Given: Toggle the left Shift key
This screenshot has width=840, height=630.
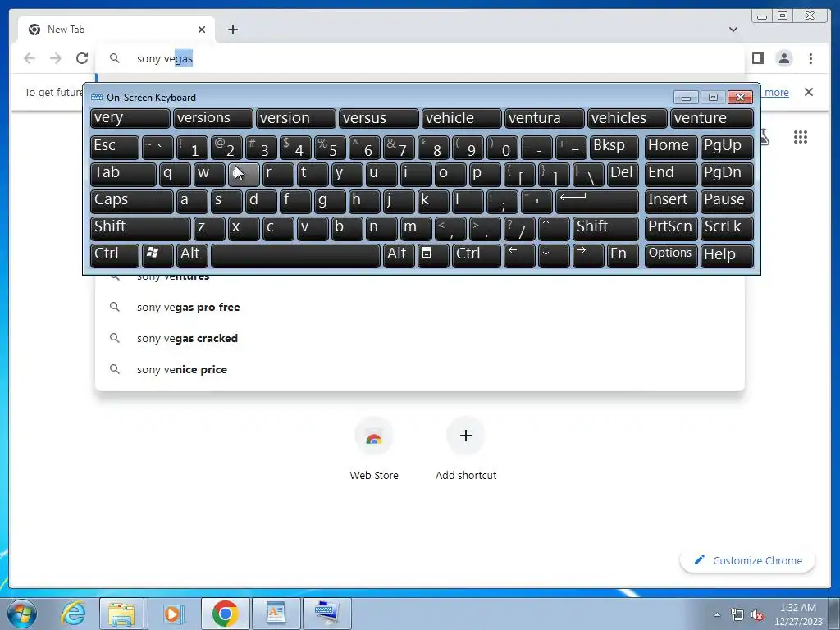Looking at the screenshot, I should click(x=140, y=228).
